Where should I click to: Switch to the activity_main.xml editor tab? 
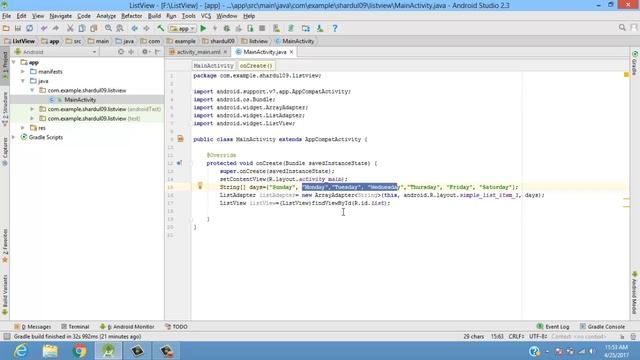click(198, 52)
